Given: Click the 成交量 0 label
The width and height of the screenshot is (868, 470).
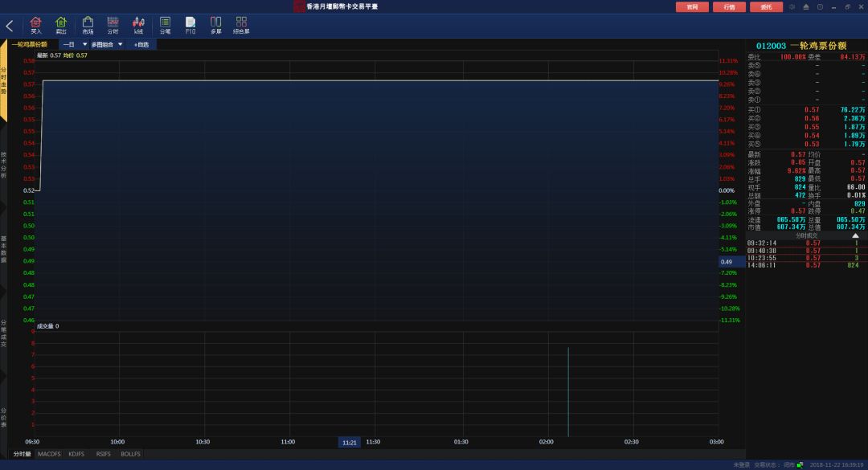Looking at the screenshot, I should pyautogui.click(x=47, y=326).
